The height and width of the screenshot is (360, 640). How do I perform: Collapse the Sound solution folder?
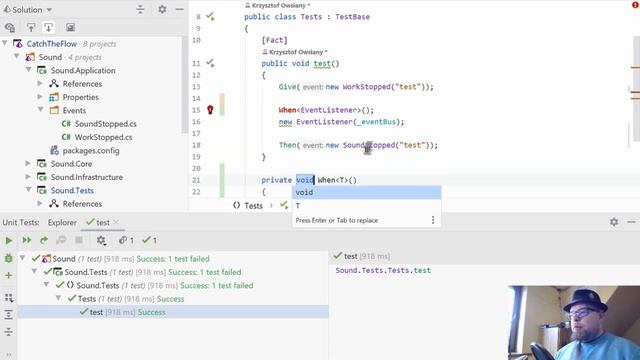17,56
